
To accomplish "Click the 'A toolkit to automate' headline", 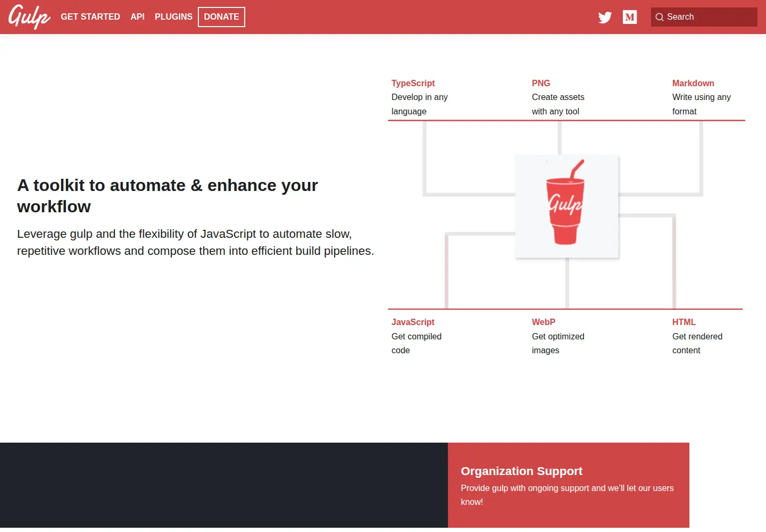I will tap(168, 196).
